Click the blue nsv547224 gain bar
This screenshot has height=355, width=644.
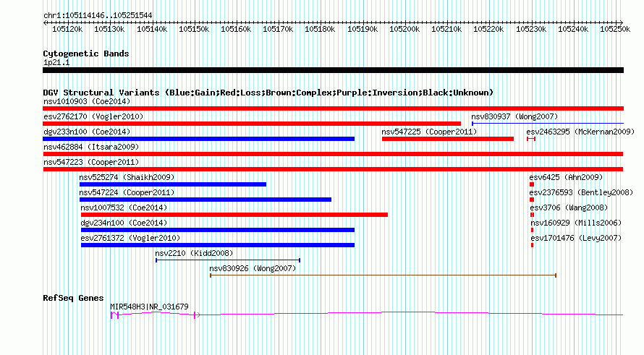click(x=206, y=200)
